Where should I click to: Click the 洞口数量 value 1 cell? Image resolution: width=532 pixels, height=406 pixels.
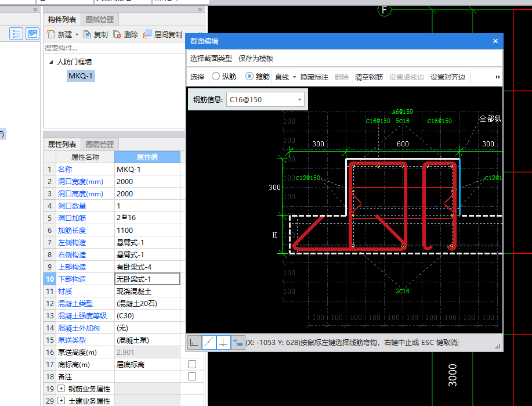coord(147,206)
